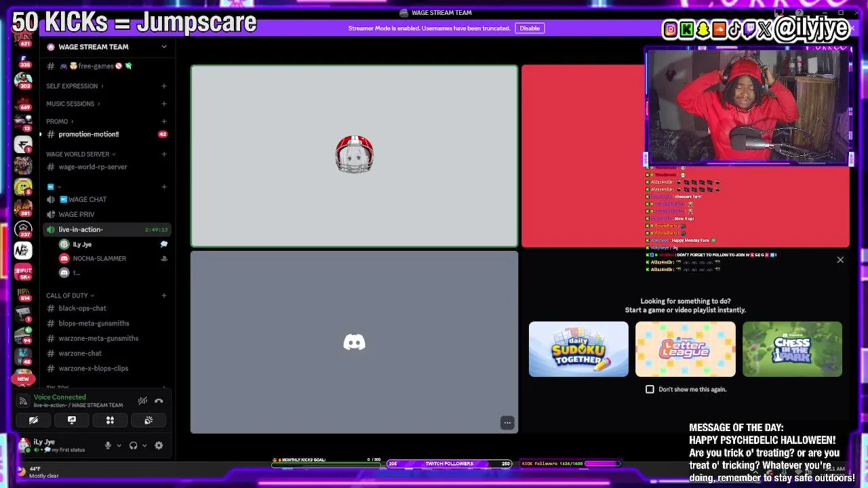
Task: Open the black-ops-chat channel
Action: pos(106,308)
